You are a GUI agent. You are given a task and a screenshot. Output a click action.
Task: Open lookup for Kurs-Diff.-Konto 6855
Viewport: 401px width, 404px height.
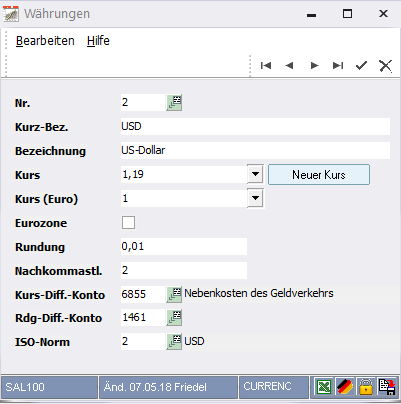[174, 294]
